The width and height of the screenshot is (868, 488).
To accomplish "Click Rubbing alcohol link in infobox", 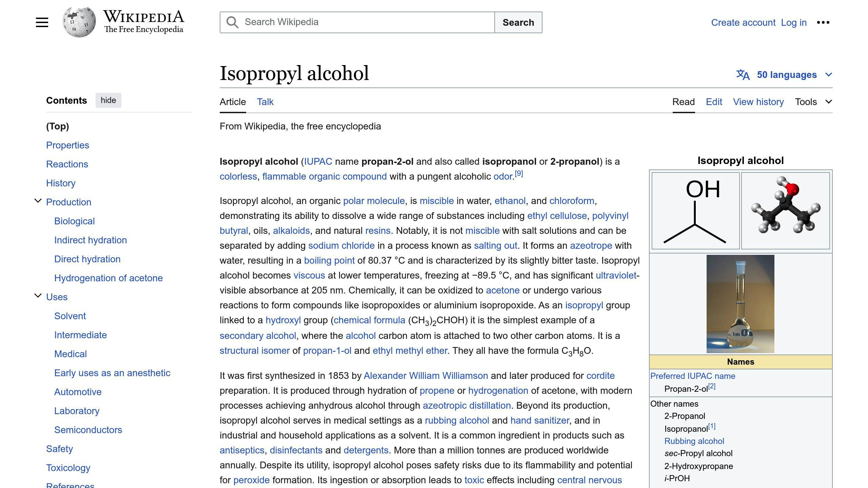I will [694, 441].
